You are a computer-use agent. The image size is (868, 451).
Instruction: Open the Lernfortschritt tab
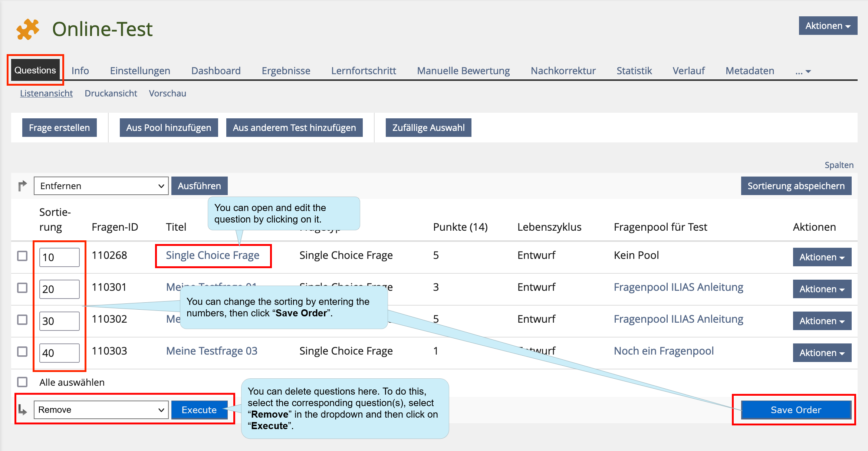[364, 70]
